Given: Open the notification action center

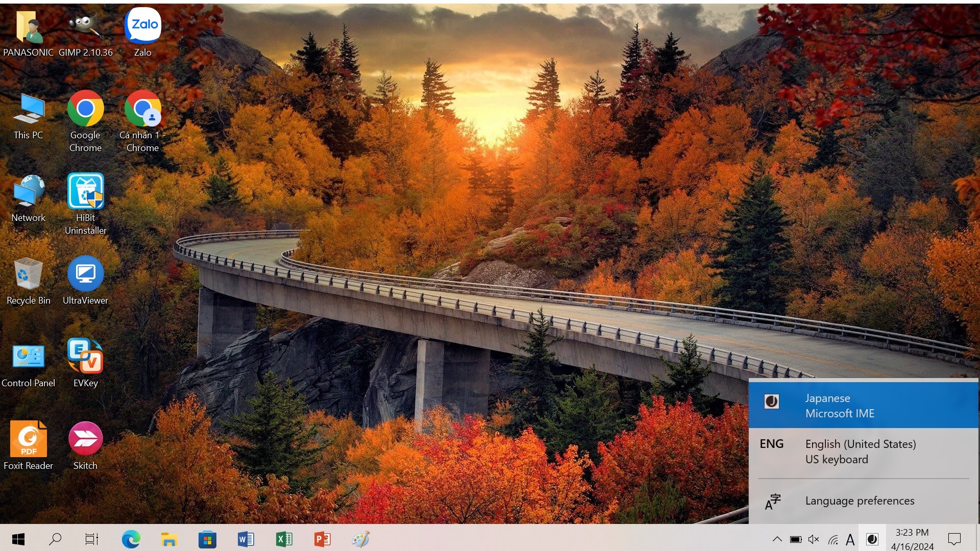Looking at the screenshot, I should click(x=954, y=539).
